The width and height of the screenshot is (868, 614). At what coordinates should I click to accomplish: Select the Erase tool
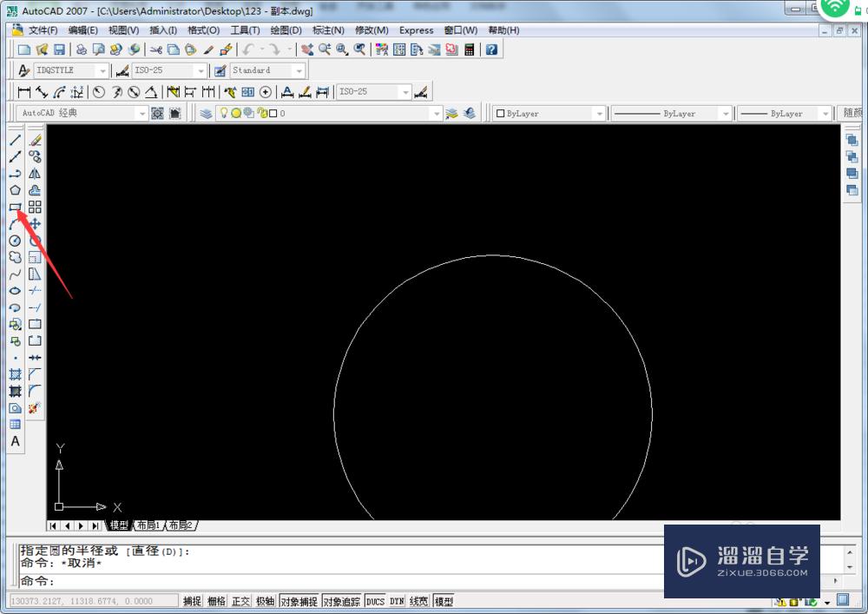tap(35, 139)
